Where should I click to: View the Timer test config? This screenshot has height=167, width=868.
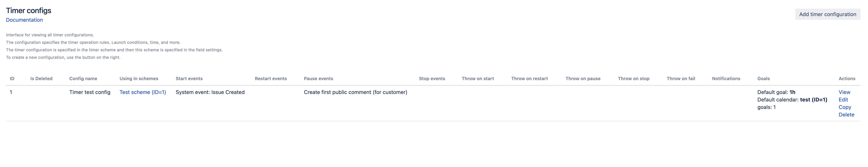click(x=844, y=92)
